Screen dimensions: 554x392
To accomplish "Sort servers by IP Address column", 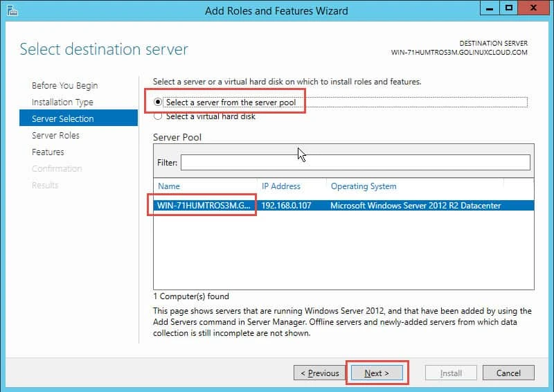I will (281, 186).
